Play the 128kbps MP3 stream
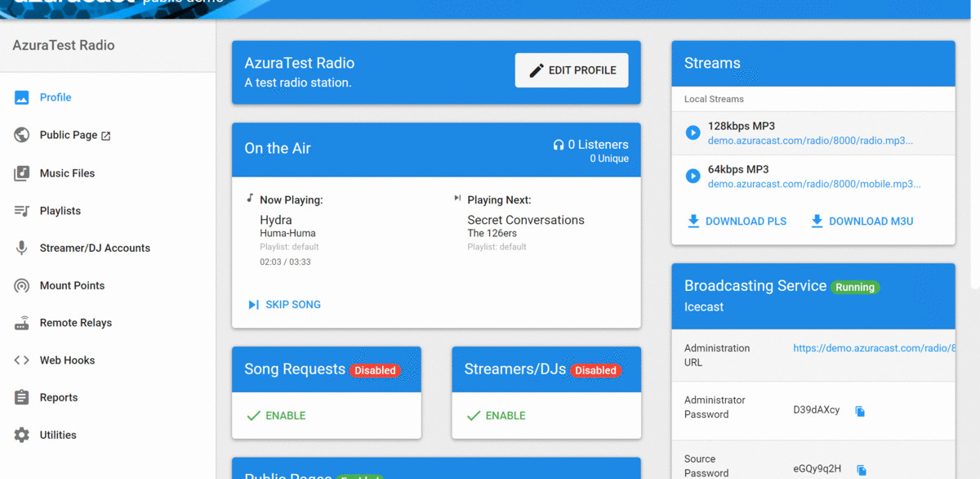980x479 pixels. [x=693, y=132]
